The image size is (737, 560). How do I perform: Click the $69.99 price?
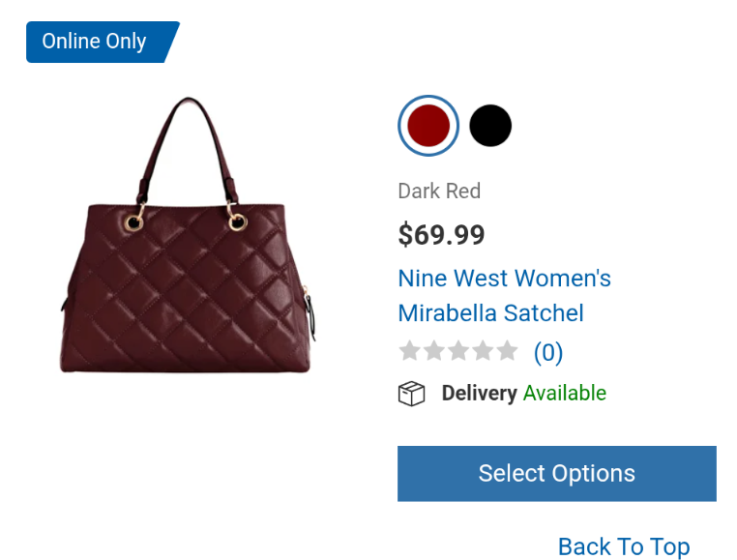pos(441,234)
